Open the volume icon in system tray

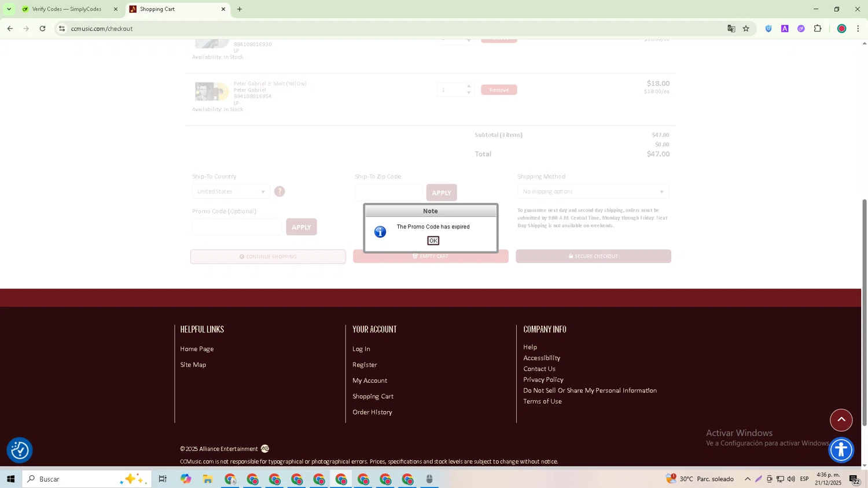(x=791, y=479)
